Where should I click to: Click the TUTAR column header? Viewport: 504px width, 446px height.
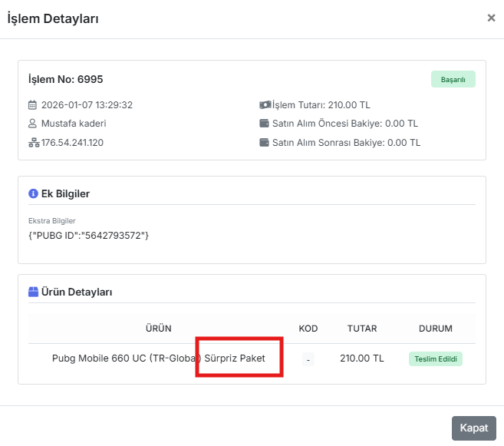(x=362, y=329)
